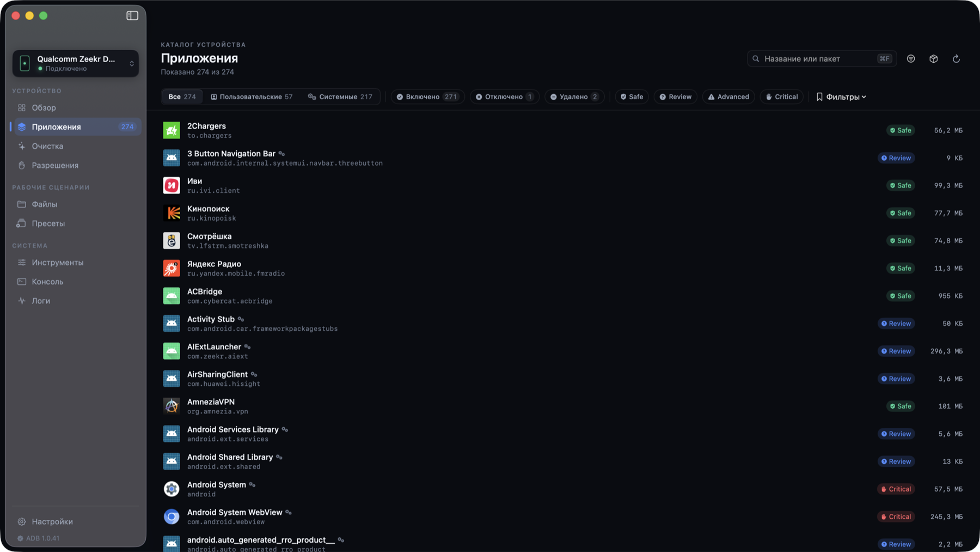Toggle the Safe filter chip
Screen dimensions: 980x552
coord(632,97)
